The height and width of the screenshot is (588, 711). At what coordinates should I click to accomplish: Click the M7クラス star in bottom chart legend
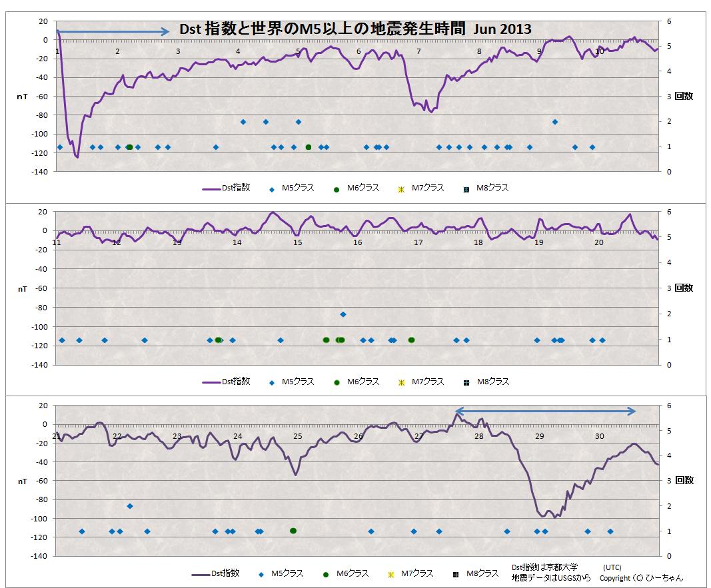[390, 574]
